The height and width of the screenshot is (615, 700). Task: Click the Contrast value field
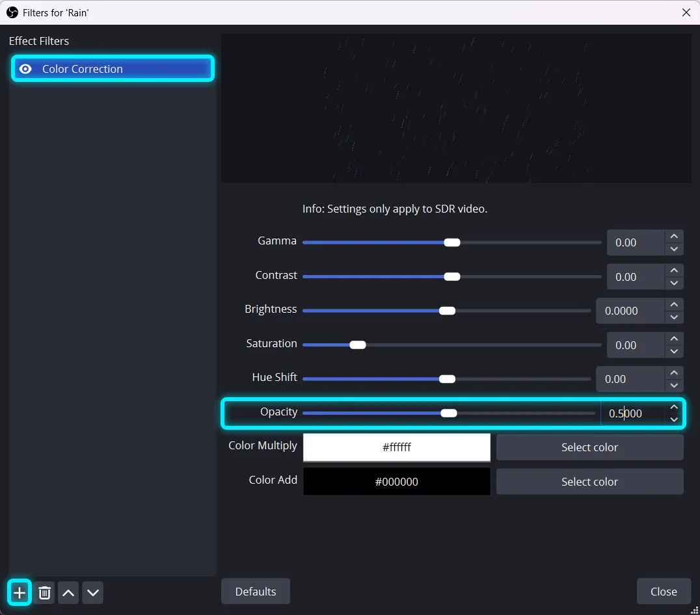pos(636,277)
